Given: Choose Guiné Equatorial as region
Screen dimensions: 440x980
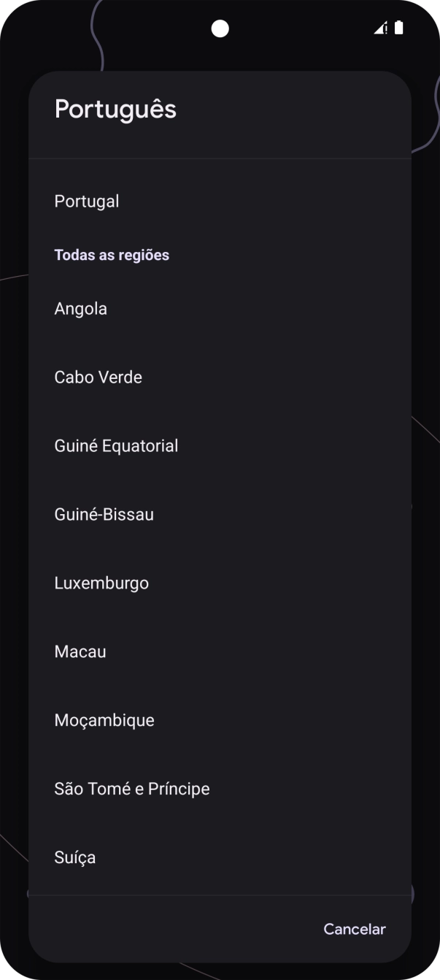Looking at the screenshot, I should coord(117,445).
